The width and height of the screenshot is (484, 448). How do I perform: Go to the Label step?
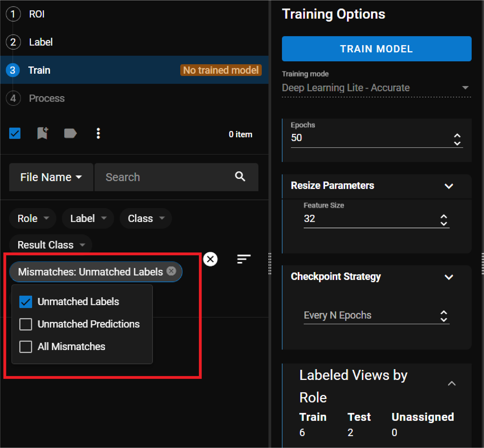[x=41, y=42]
